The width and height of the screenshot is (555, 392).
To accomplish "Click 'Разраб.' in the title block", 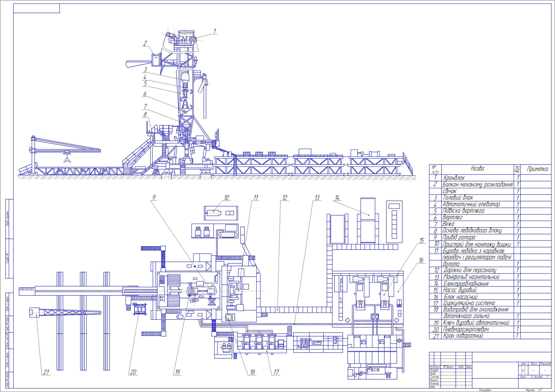I will pyautogui.click(x=434, y=371).
